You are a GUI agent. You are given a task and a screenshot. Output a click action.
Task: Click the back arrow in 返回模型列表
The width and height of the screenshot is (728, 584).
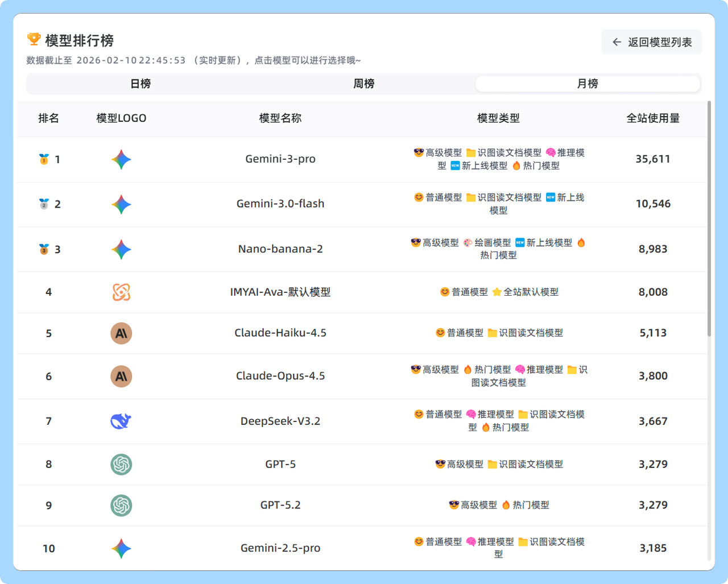pos(617,42)
